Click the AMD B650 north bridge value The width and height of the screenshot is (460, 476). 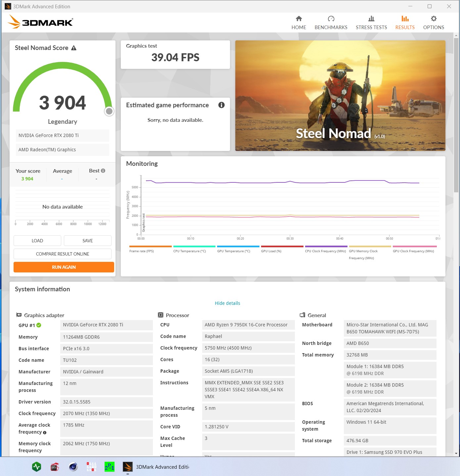(x=390, y=343)
